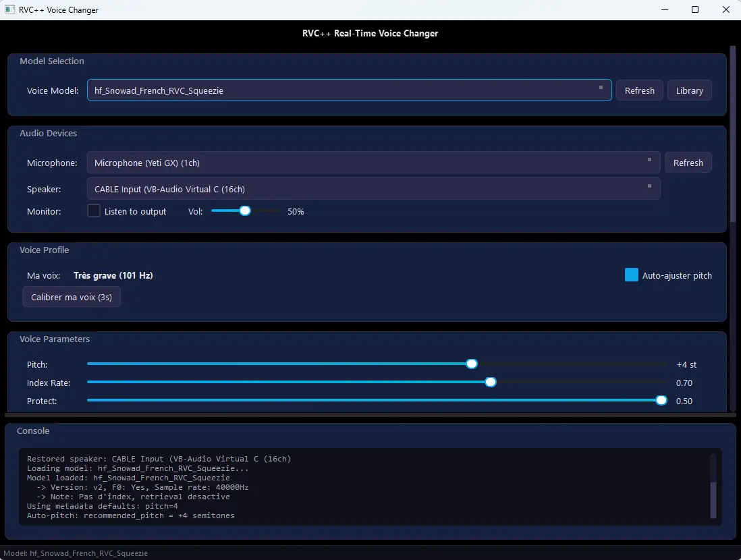Click the monitor Vol slider handle
Image resolution: width=741 pixels, height=560 pixels.
tap(245, 211)
